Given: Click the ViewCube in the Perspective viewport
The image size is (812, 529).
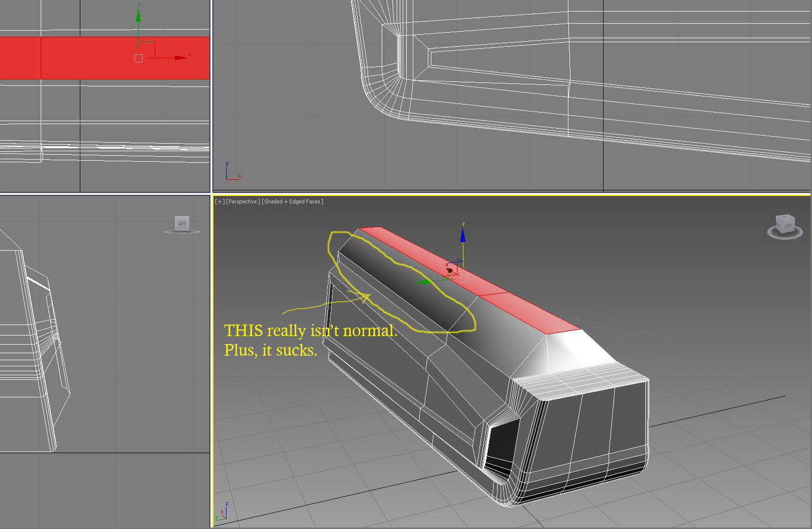Looking at the screenshot, I should click(x=785, y=223).
